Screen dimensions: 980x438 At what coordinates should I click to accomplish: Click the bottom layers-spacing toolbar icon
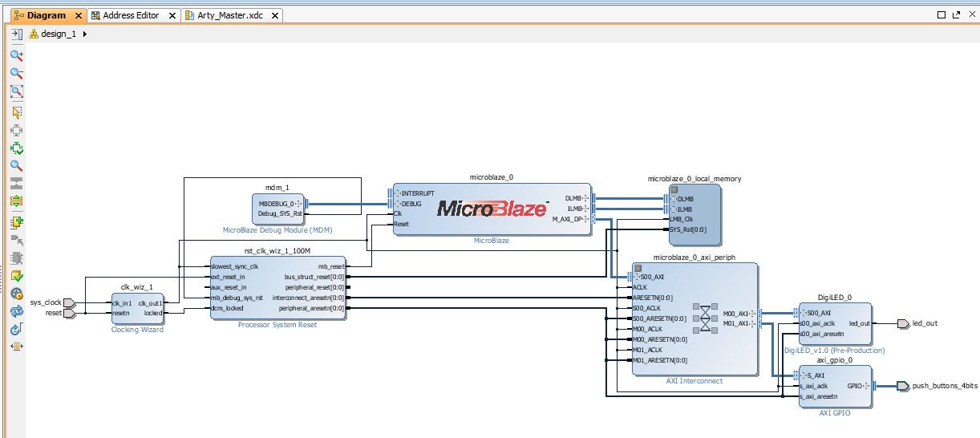pos(17,347)
